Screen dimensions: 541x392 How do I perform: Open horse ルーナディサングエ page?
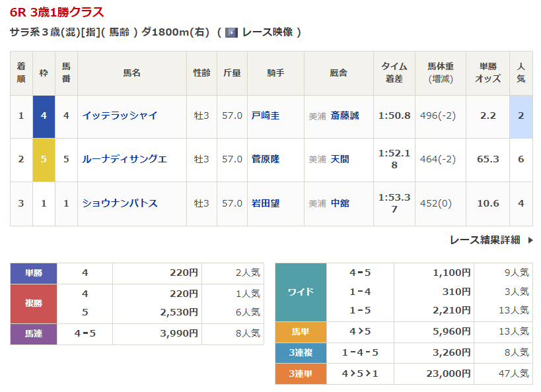click(x=124, y=159)
